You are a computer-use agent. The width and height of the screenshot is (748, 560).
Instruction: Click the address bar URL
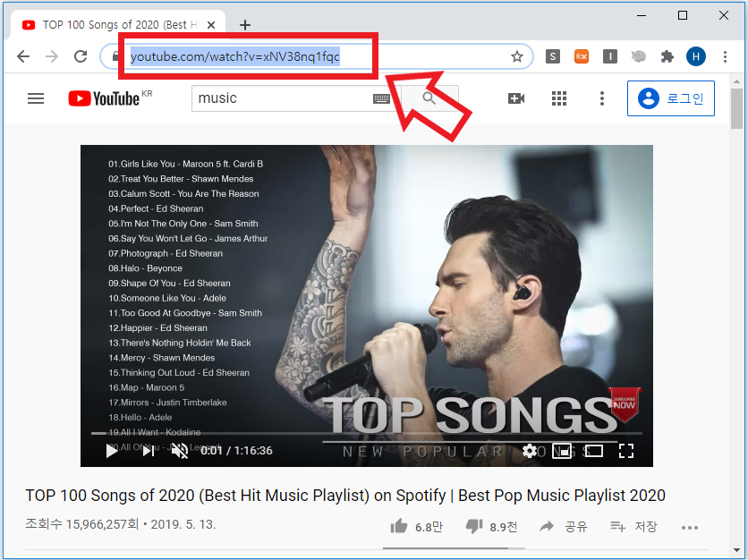pos(234,56)
